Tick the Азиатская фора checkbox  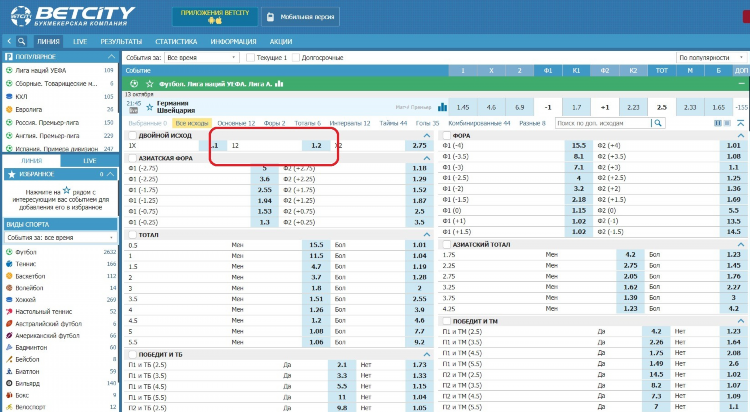132,158
